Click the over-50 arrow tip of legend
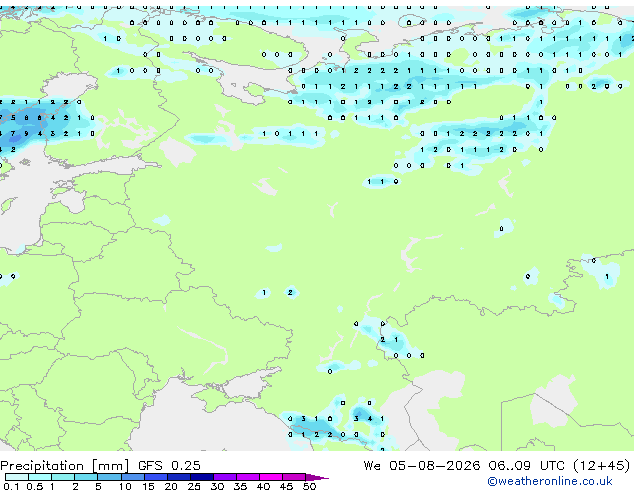The width and height of the screenshot is (634, 490). click(317, 477)
